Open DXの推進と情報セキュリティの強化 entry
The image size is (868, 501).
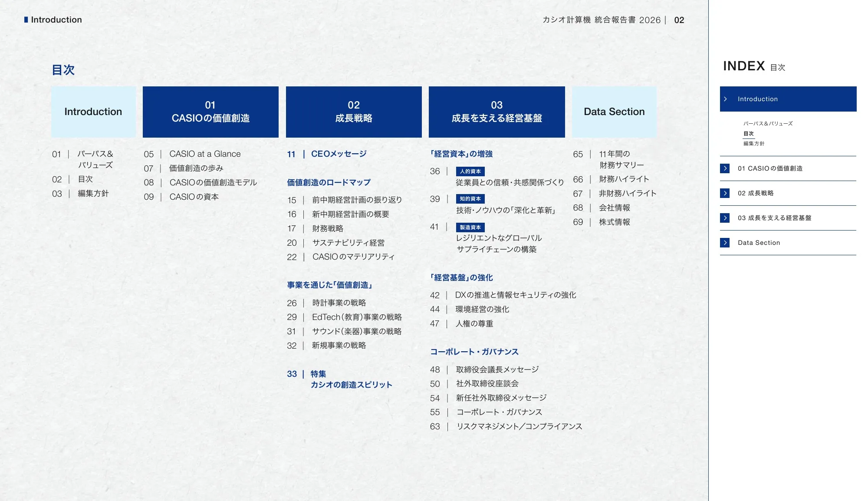point(503,295)
